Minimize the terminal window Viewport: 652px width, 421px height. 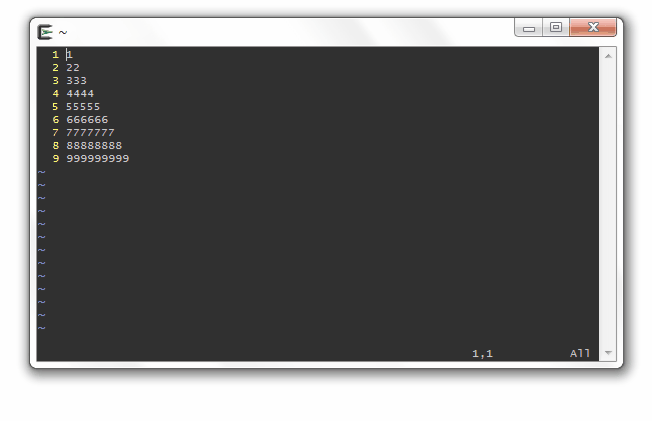coord(529,27)
